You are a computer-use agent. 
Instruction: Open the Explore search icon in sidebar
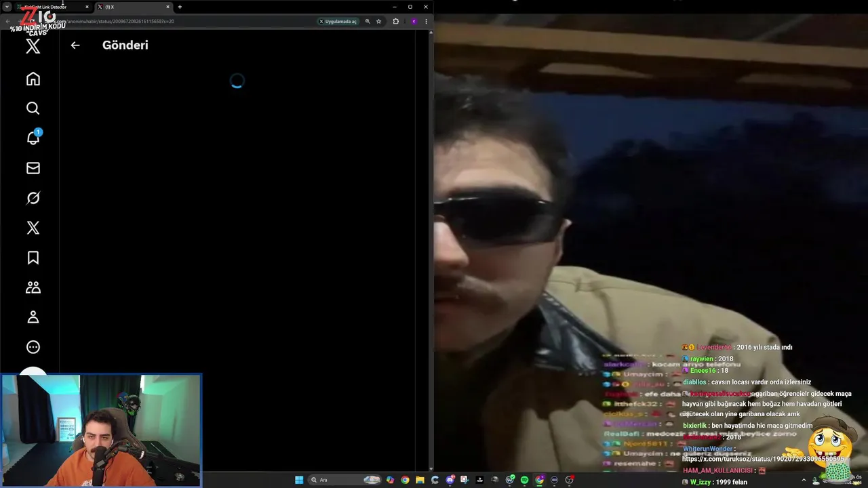33,108
